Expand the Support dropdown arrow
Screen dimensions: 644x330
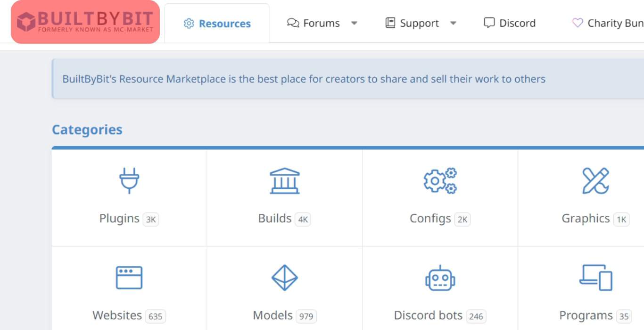(x=453, y=23)
